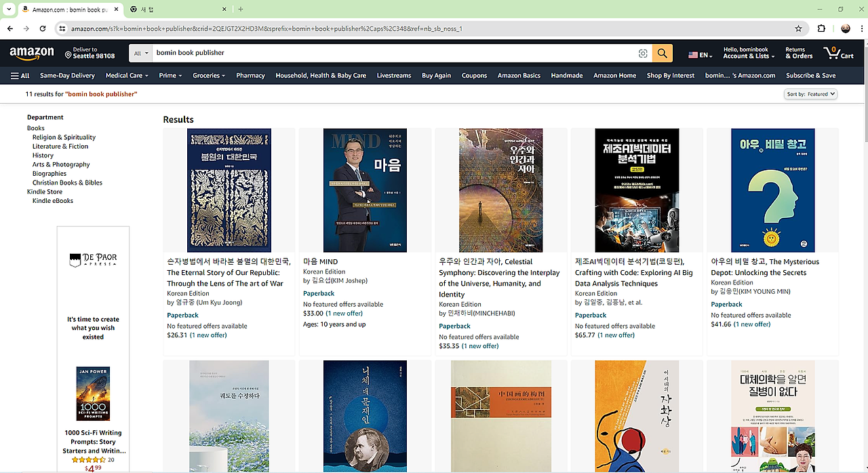Screen dimensions: 868x473
Task: Select Kindle eBooks filter
Action: [x=53, y=201]
